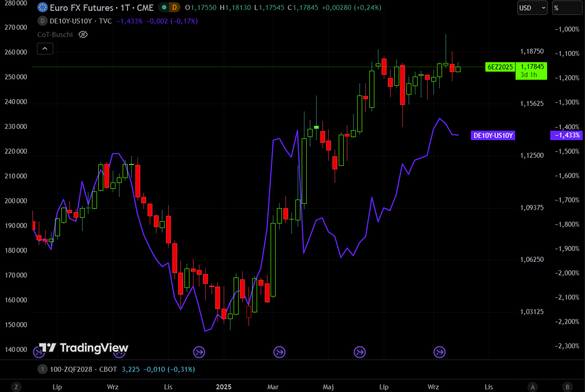Screen dimensions: 585x392
Task: Click the 1,18750 price axis label
Action: (532, 51)
